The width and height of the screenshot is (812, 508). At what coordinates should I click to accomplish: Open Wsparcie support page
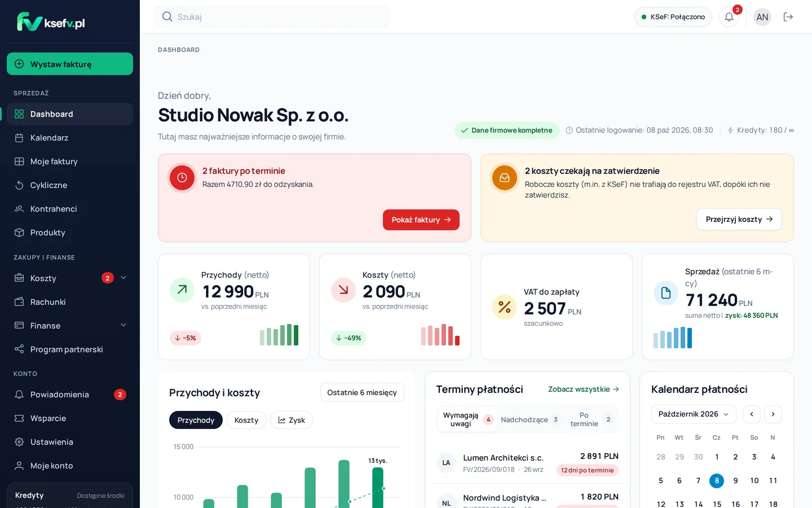click(70, 418)
